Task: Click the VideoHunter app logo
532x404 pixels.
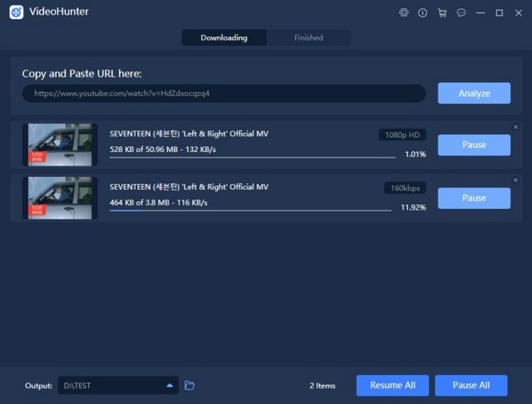Action: (x=17, y=12)
